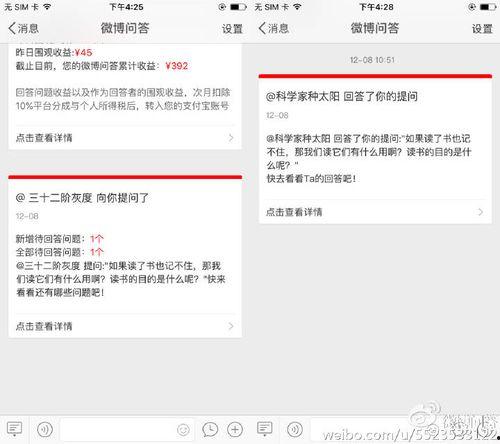Tap the voice input icon in right chat bar
This screenshot has height=444, width=500.
(295, 429)
